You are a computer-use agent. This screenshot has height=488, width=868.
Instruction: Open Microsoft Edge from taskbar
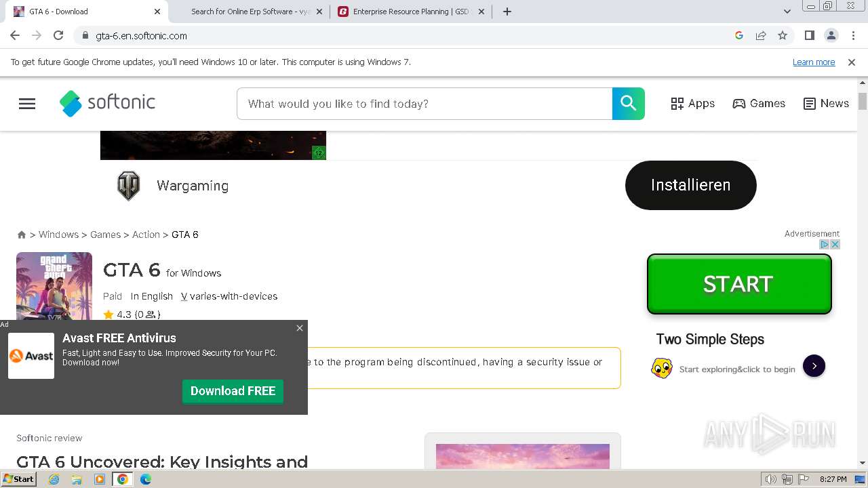pos(146,479)
